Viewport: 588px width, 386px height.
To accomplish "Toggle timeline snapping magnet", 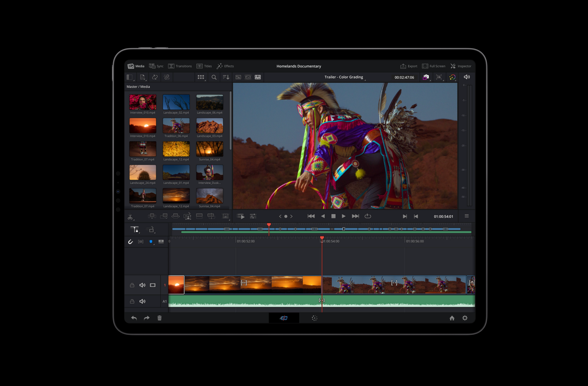I will [130, 242].
